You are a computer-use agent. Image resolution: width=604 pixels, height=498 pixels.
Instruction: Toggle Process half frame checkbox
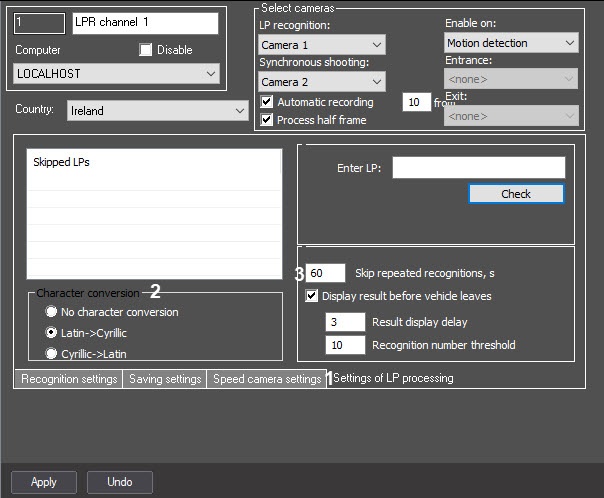[x=267, y=120]
